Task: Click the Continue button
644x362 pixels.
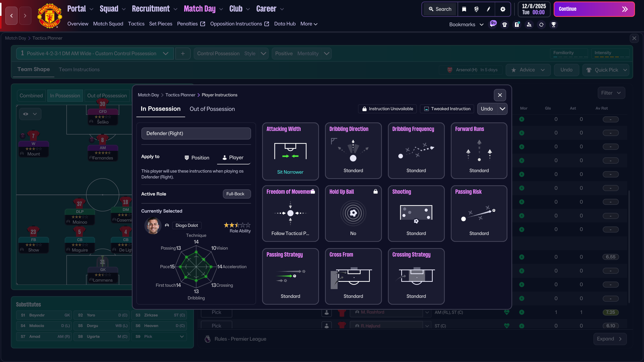Action: [x=594, y=9]
